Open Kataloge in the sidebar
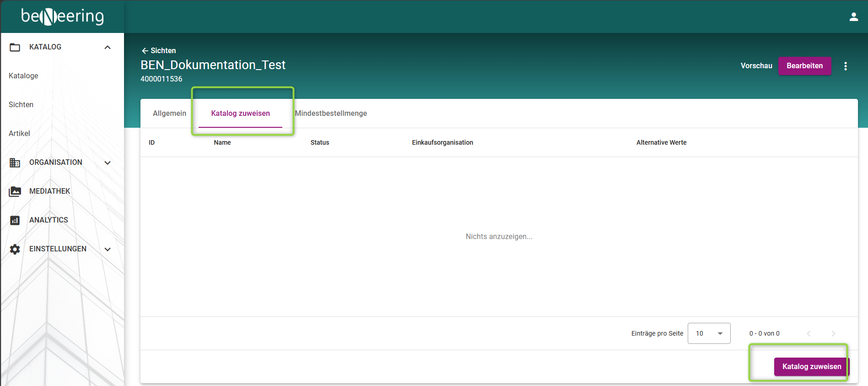The height and width of the screenshot is (386, 868). 23,76
